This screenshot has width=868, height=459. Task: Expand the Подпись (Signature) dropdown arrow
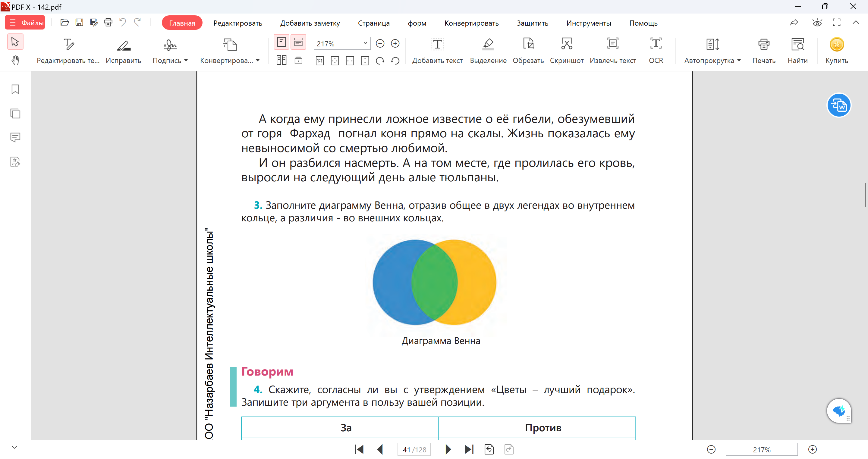pos(186,61)
